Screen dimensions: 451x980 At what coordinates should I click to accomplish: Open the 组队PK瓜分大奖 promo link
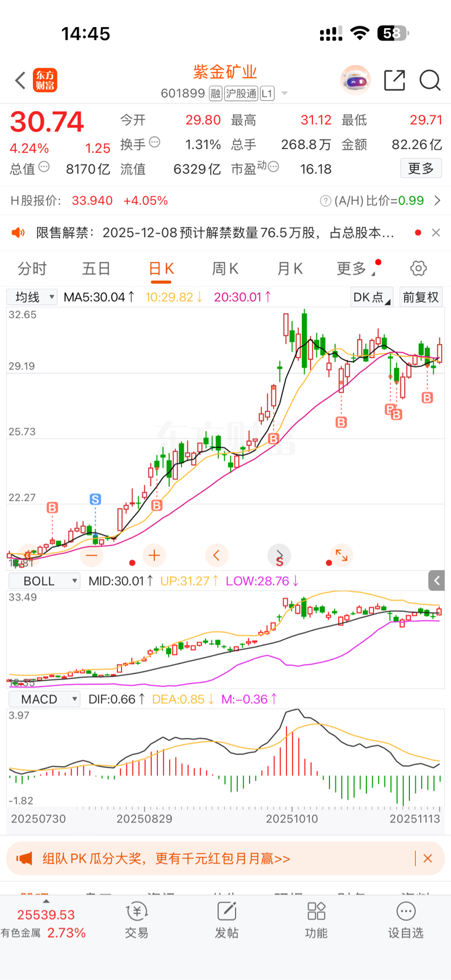[x=166, y=858]
